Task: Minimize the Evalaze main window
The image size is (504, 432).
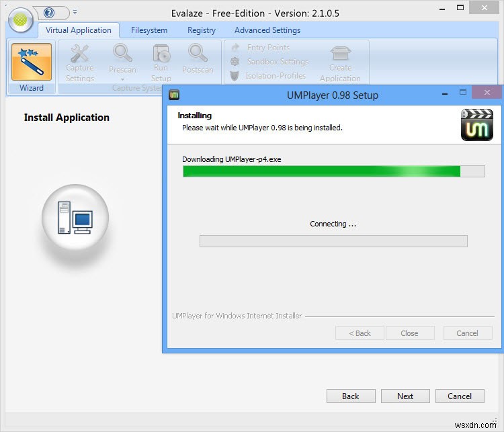Action: 442,9
